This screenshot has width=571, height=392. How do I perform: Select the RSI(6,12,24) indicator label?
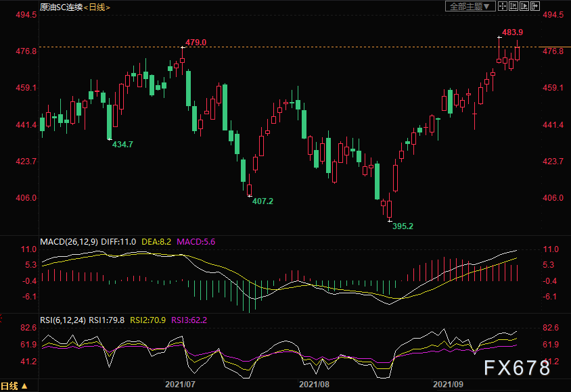tap(64, 320)
